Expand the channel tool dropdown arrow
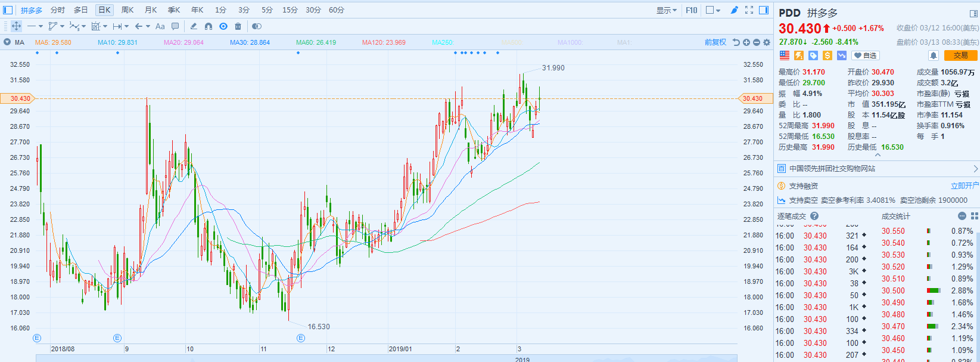This screenshot has height=362, width=980. click(62, 26)
